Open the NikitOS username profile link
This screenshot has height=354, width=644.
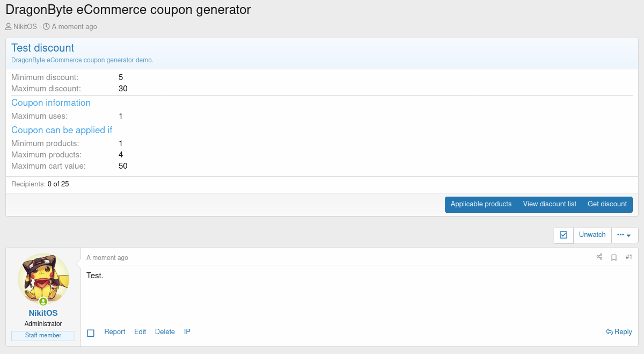tap(43, 313)
